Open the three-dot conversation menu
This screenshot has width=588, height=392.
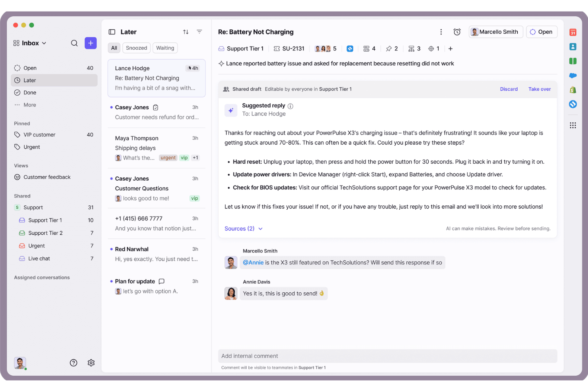441,32
